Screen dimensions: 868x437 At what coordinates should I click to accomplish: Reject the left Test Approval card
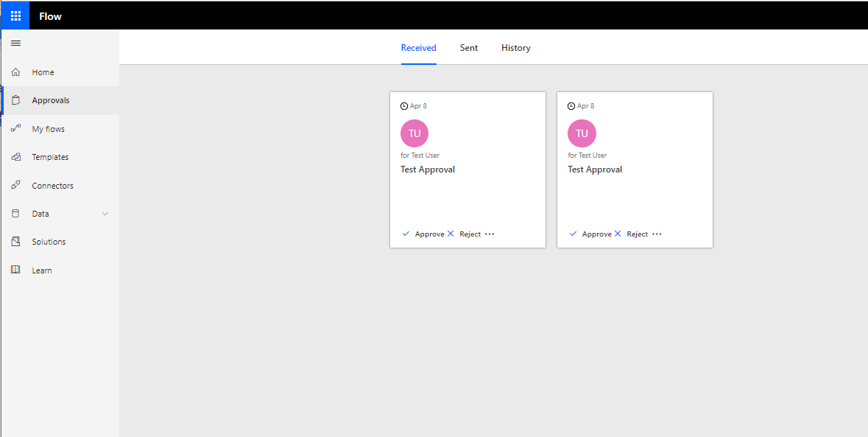[464, 234]
